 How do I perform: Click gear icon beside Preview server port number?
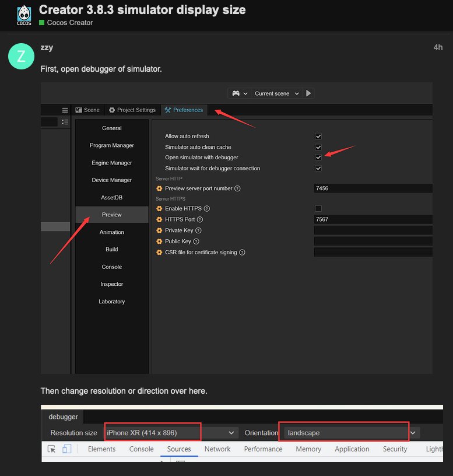pyautogui.click(x=159, y=188)
